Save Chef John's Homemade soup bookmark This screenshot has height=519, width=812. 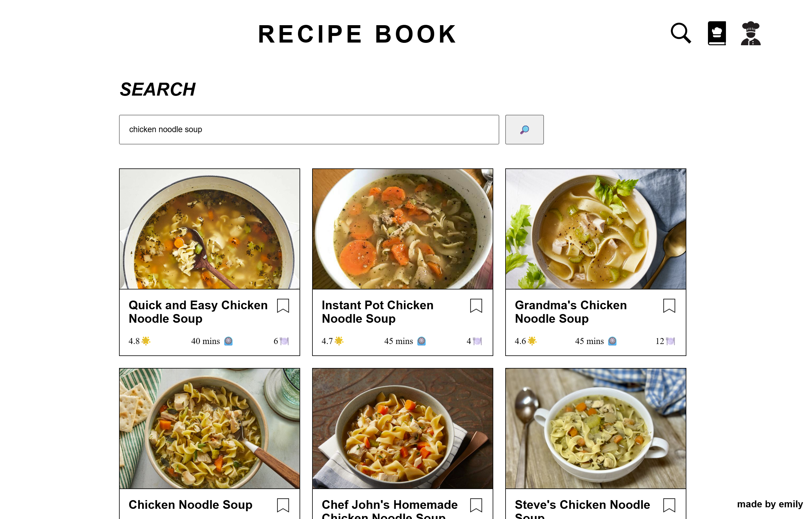pyautogui.click(x=476, y=505)
